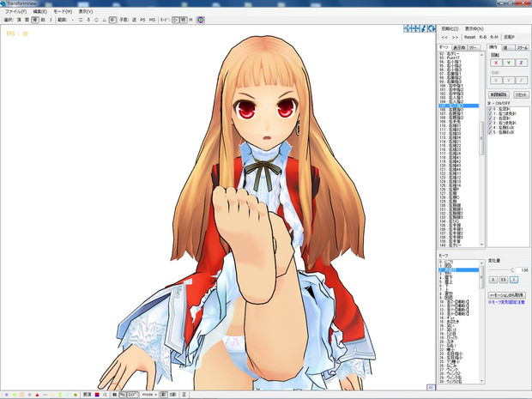This screenshot has height=399, width=532.
Task: Click the button left of リセット
Action: 499,94
